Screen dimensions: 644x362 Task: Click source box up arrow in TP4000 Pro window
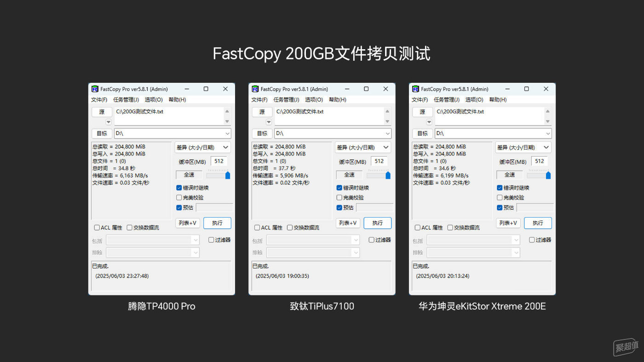point(227,111)
